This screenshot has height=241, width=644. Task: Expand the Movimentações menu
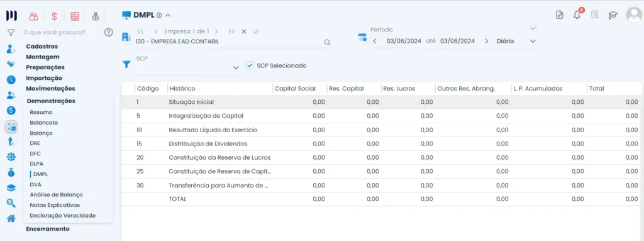point(50,89)
